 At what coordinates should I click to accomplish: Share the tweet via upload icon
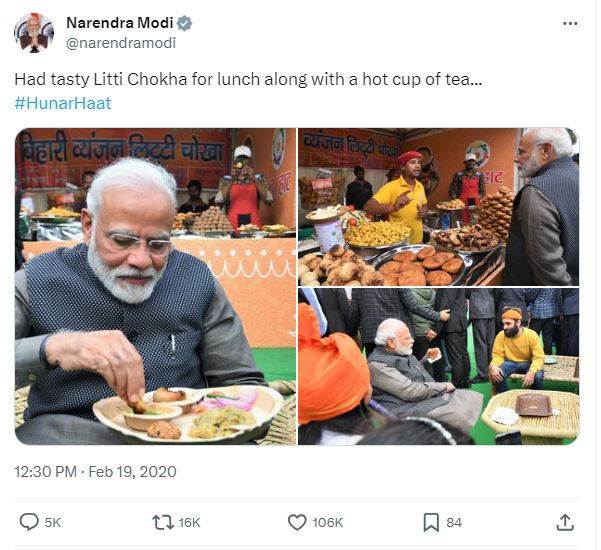(565, 522)
